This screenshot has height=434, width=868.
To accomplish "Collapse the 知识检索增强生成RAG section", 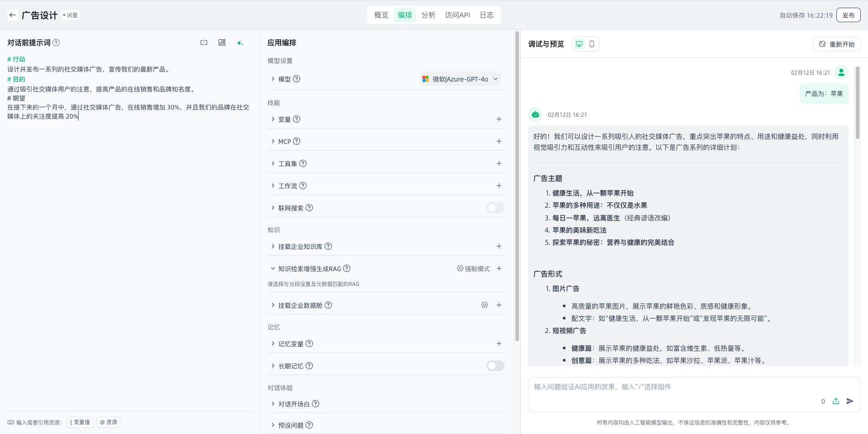I will [x=273, y=268].
